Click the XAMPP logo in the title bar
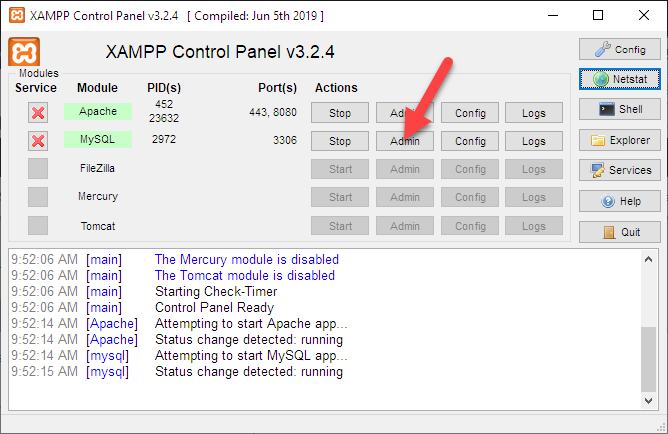This screenshot has width=668, height=434. click(x=17, y=15)
